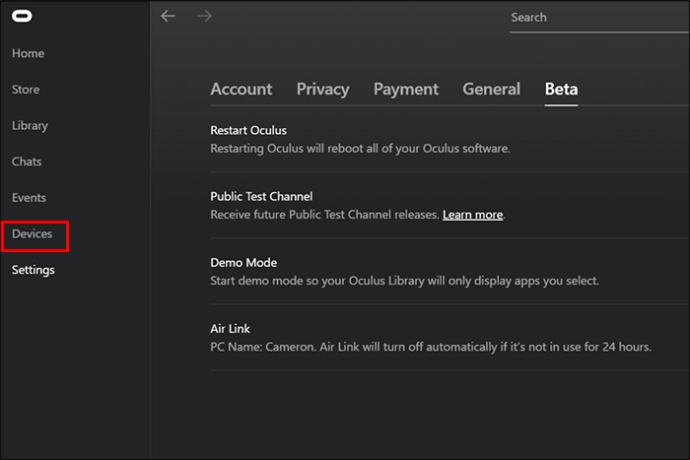Click the Restart Oculus option
This screenshot has height=460, width=690.
249,130
